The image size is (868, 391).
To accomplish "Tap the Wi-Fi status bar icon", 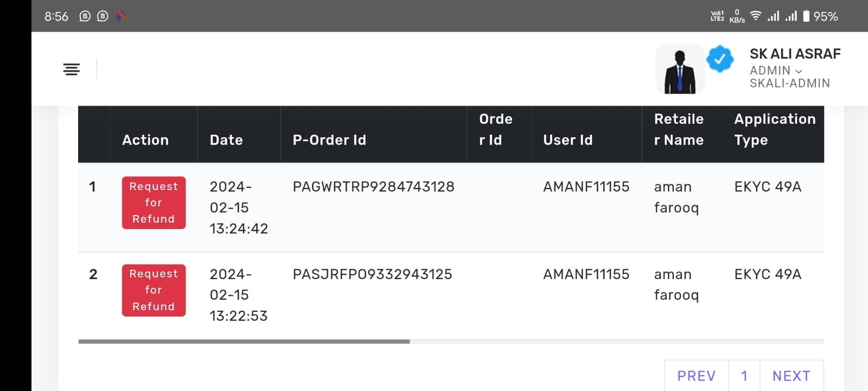I will 755,16.
